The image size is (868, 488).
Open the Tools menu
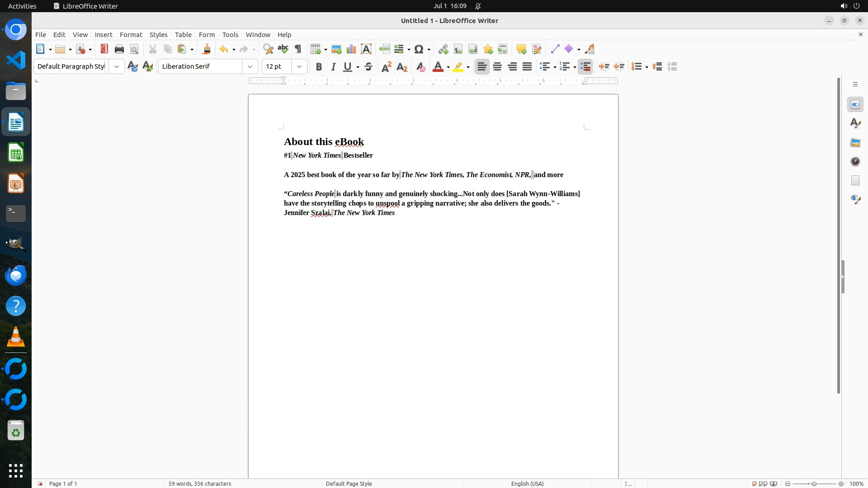[230, 35]
